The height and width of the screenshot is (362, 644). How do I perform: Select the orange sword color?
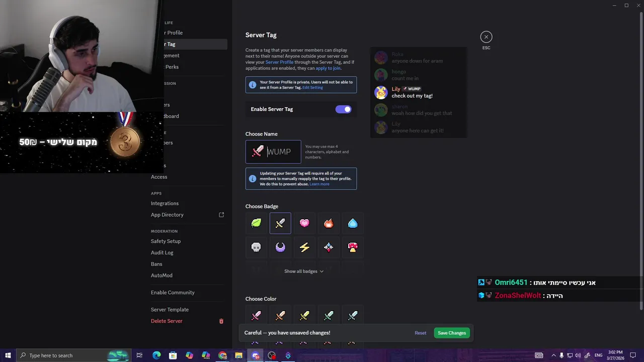[x=280, y=316]
